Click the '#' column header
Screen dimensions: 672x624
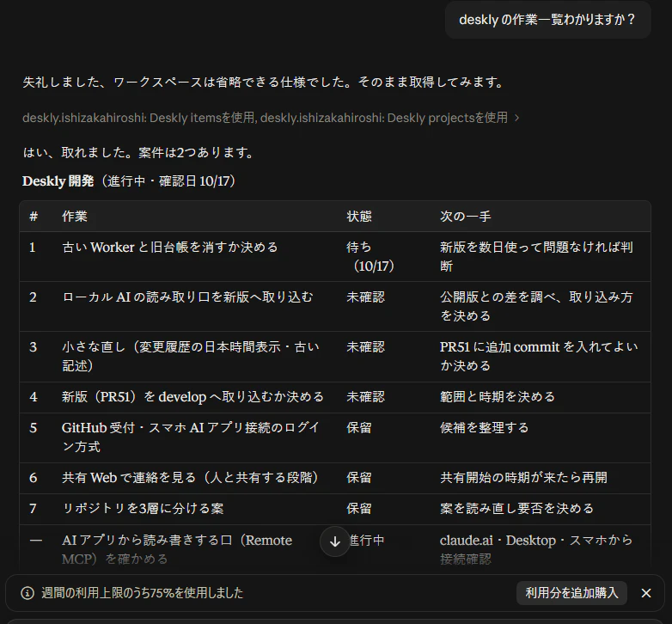coord(34,217)
